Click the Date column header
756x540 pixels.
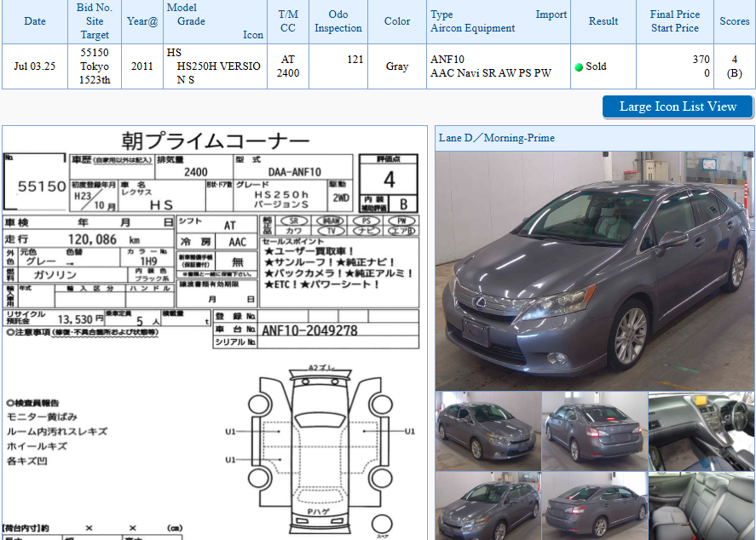[x=35, y=21]
